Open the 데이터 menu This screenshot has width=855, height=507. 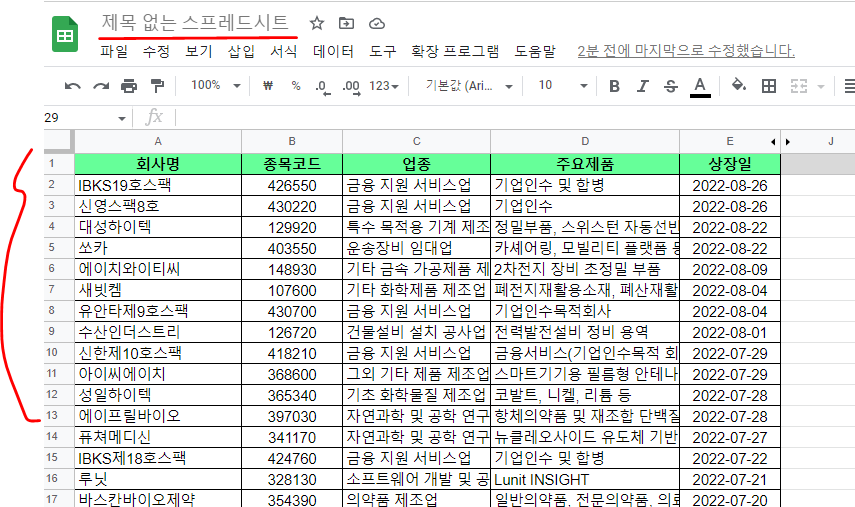[x=333, y=51]
